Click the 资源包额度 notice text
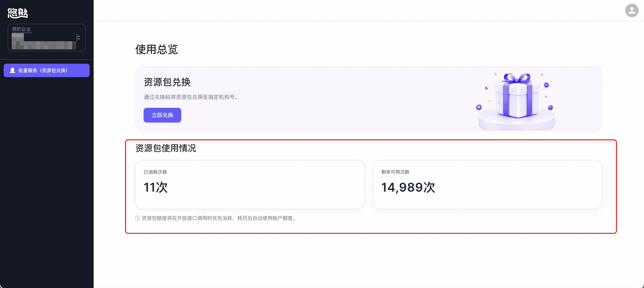The width and height of the screenshot is (644, 288). (219, 218)
